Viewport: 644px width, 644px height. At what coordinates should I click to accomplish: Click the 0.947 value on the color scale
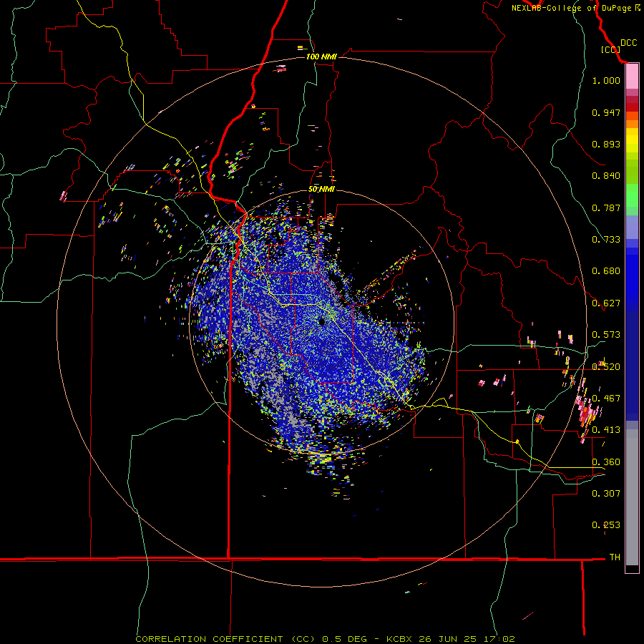point(606,112)
